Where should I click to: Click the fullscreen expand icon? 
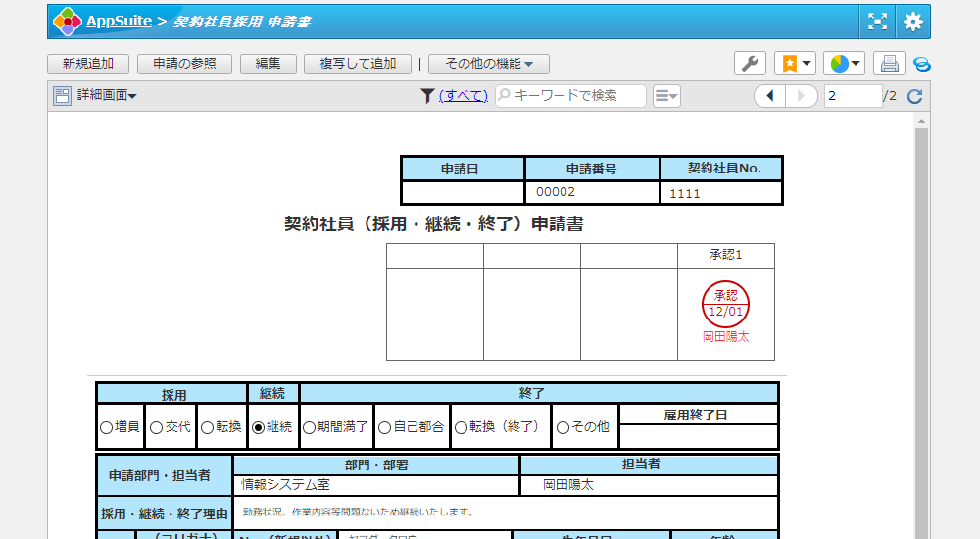pos(877,22)
